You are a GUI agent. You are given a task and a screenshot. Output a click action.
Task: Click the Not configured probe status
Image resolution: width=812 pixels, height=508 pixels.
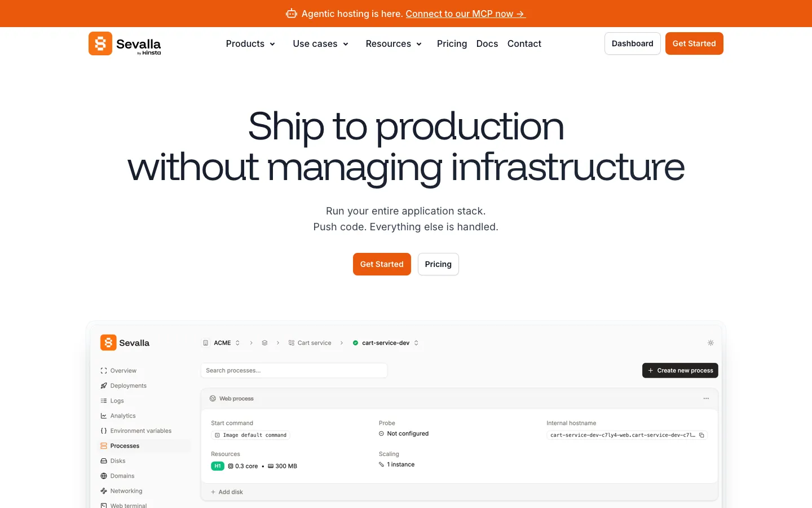click(404, 433)
